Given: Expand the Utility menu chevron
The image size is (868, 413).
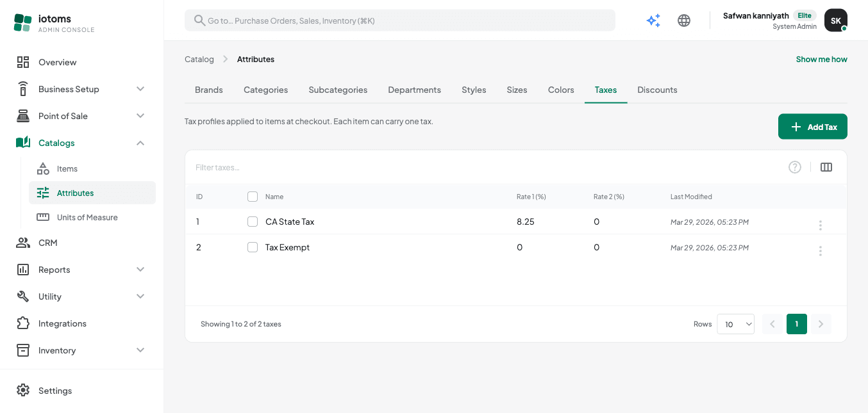Looking at the screenshot, I should click(140, 296).
